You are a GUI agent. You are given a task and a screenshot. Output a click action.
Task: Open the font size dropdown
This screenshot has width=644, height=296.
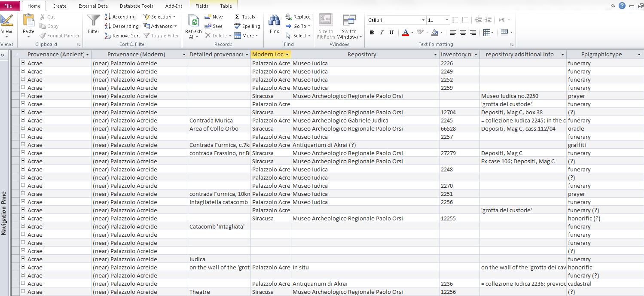click(448, 20)
